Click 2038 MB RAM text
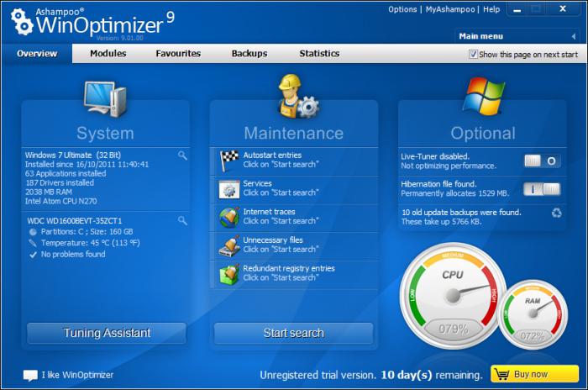This screenshot has height=390, width=588. pyautogui.click(x=49, y=192)
